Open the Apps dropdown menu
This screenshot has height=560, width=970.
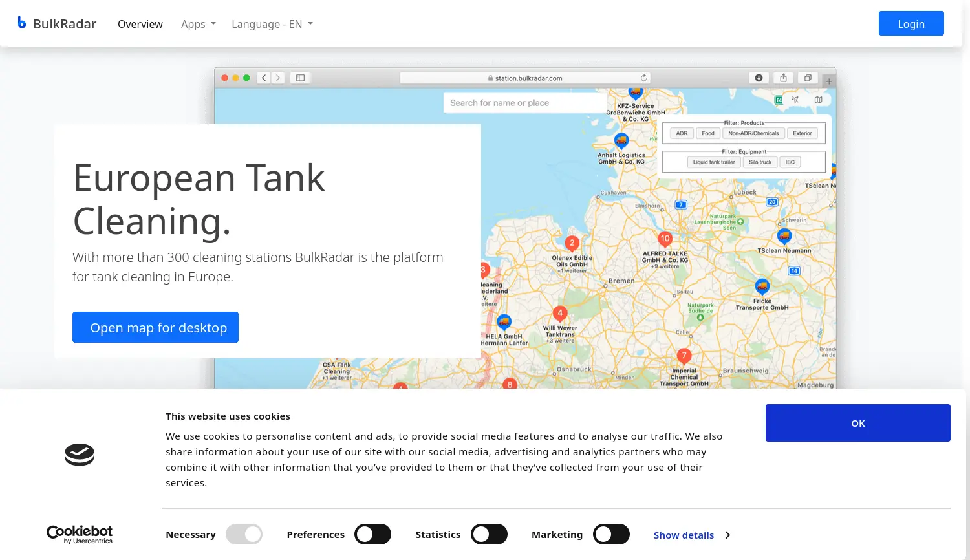(x=198, y=24)
